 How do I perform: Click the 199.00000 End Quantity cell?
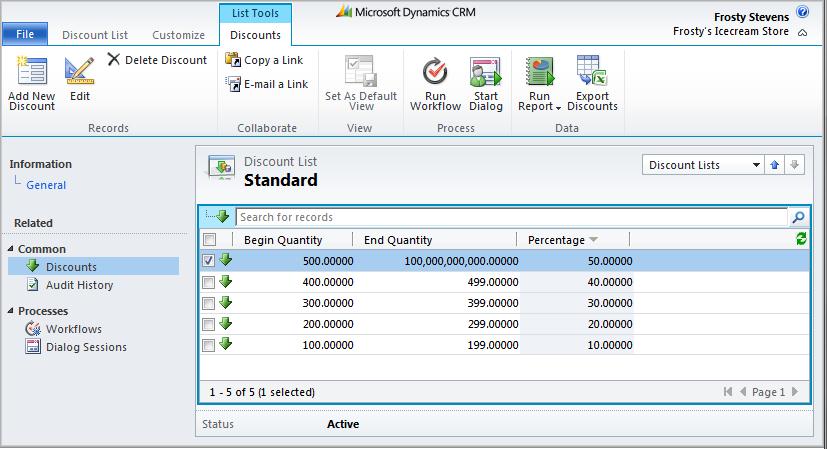click(493, 346)
